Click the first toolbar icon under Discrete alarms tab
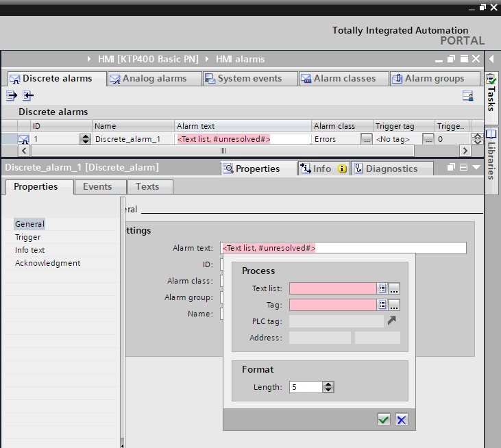 tap(12, 96)
